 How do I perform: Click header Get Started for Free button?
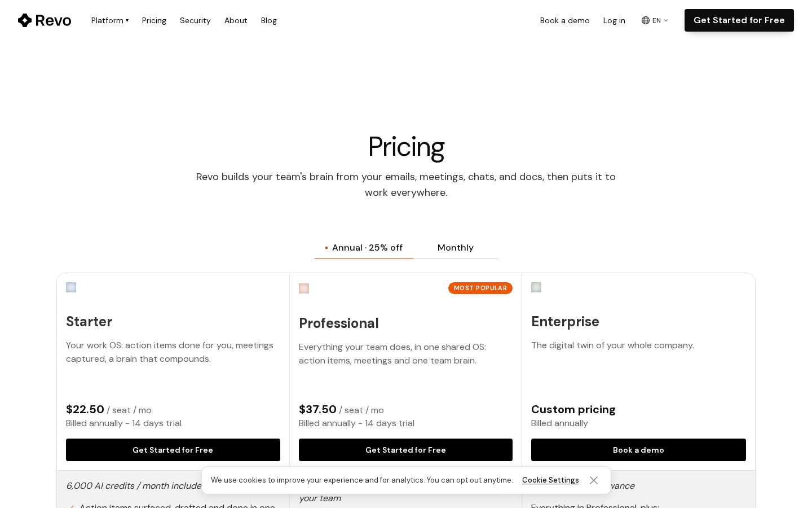point(739,20)
